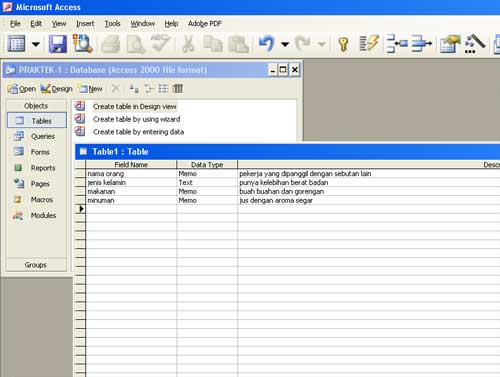The width and height of the screenshot is (500, 377).
Task: Switch to Details view icon
Action: 178,89
